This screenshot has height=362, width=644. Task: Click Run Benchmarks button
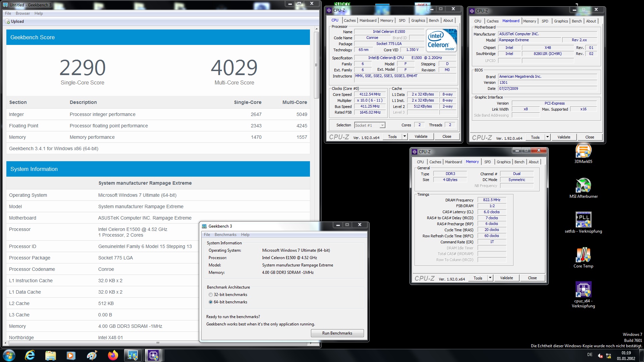[x=337, y=333]
